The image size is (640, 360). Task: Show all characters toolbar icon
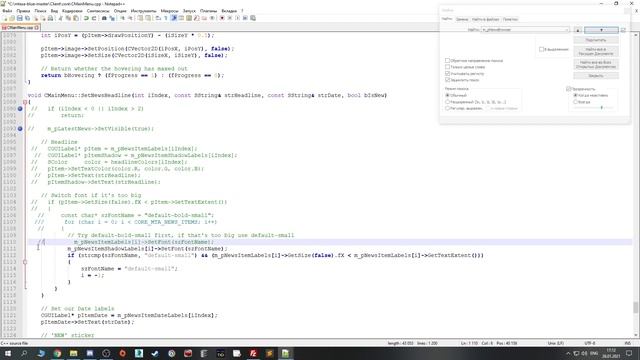click(166, 18)
